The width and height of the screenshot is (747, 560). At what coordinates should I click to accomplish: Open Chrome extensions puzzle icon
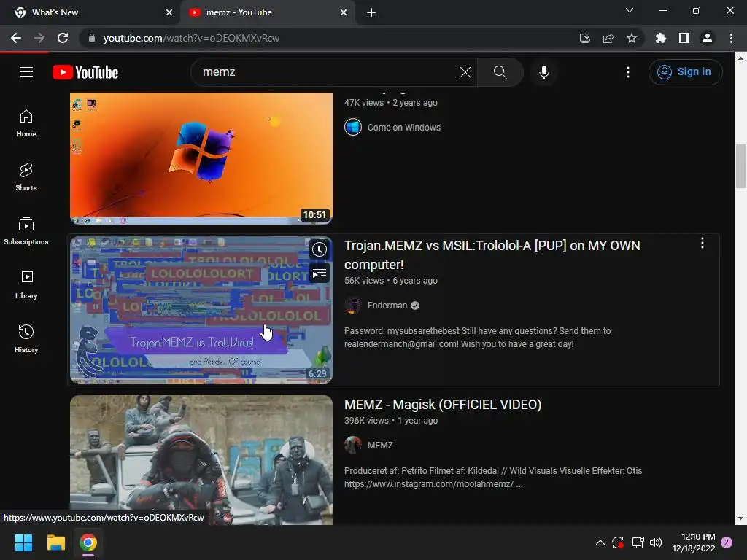tap(660, 38)
